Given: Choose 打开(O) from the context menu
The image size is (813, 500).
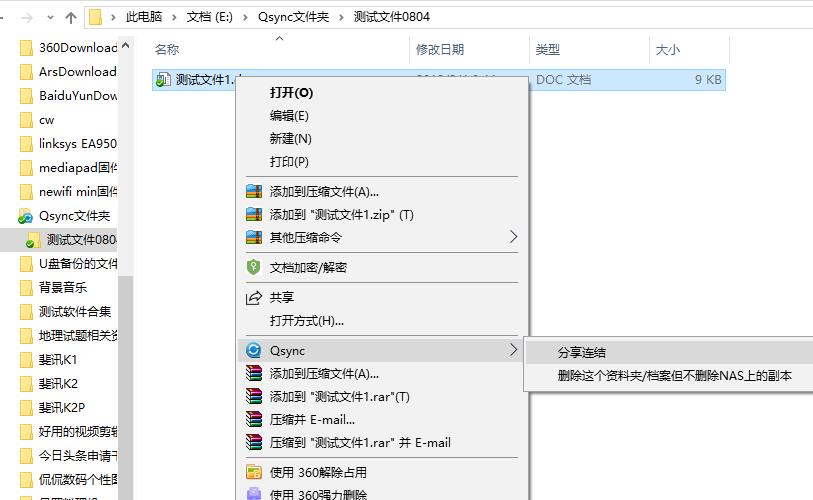Looking at the screenshot, I should coord(291,93).
